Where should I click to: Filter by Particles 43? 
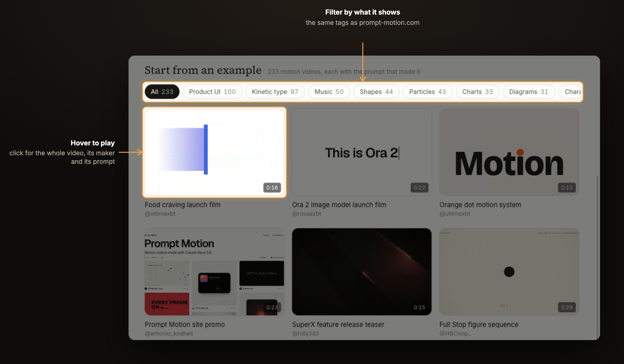click(427, 92)
